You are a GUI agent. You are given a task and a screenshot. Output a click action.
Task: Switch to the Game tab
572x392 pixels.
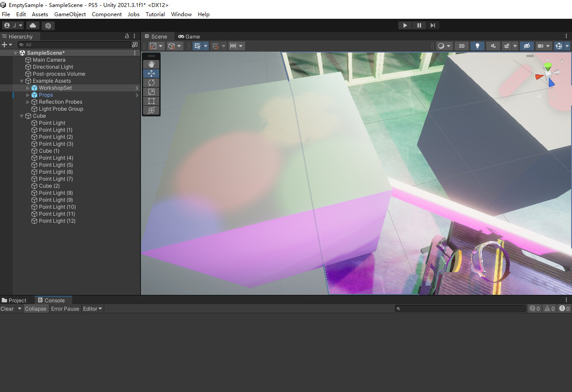point(189,36)
